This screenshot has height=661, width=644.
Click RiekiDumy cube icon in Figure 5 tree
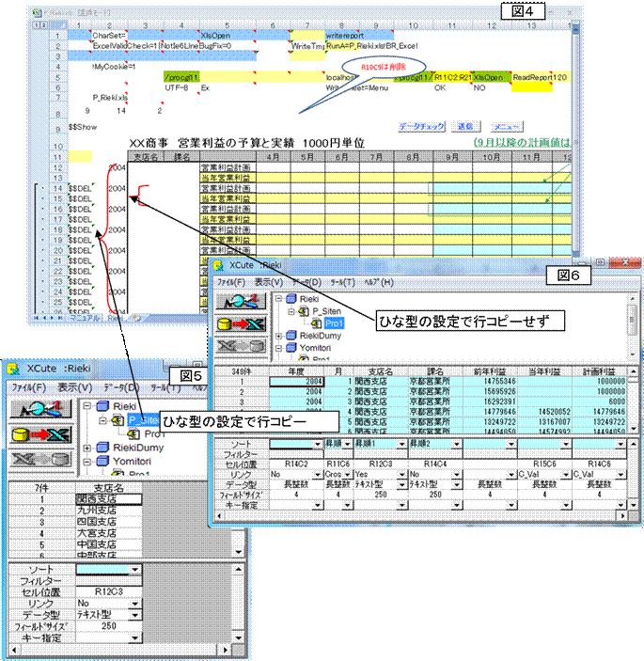tap(102, 448)
